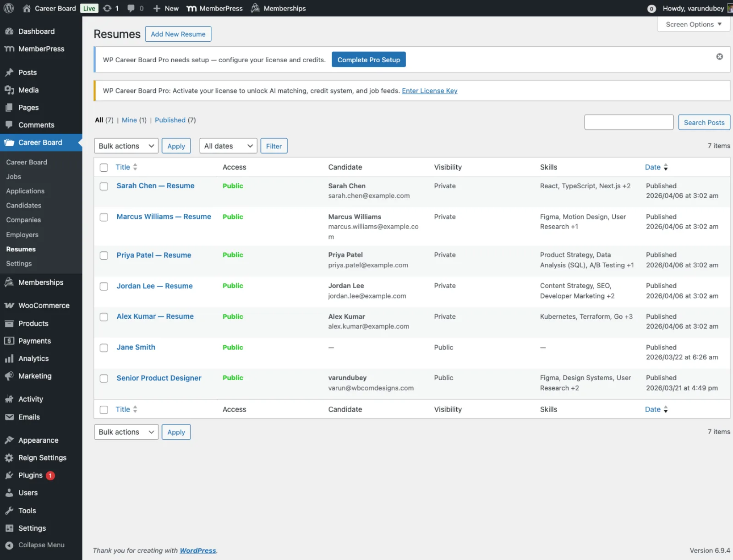
Task: Click the Tools wrench icon
Action: pos(9,511)
